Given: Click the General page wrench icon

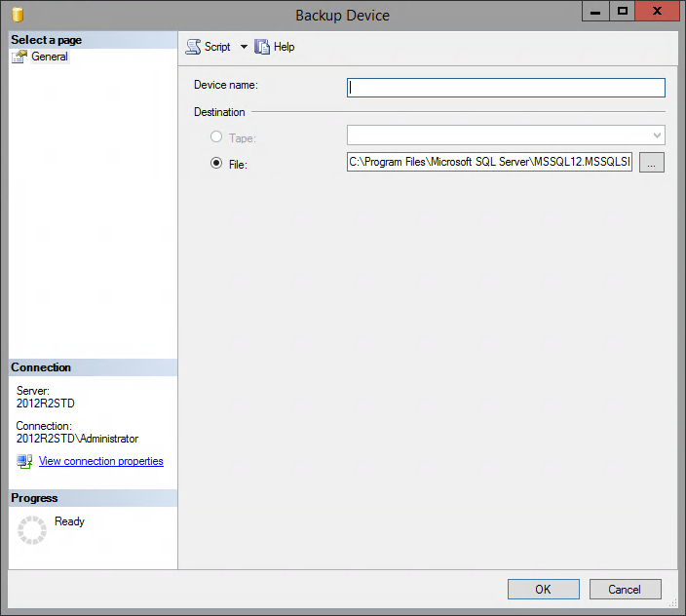Looking at the screenshot, I should [20, 57].
